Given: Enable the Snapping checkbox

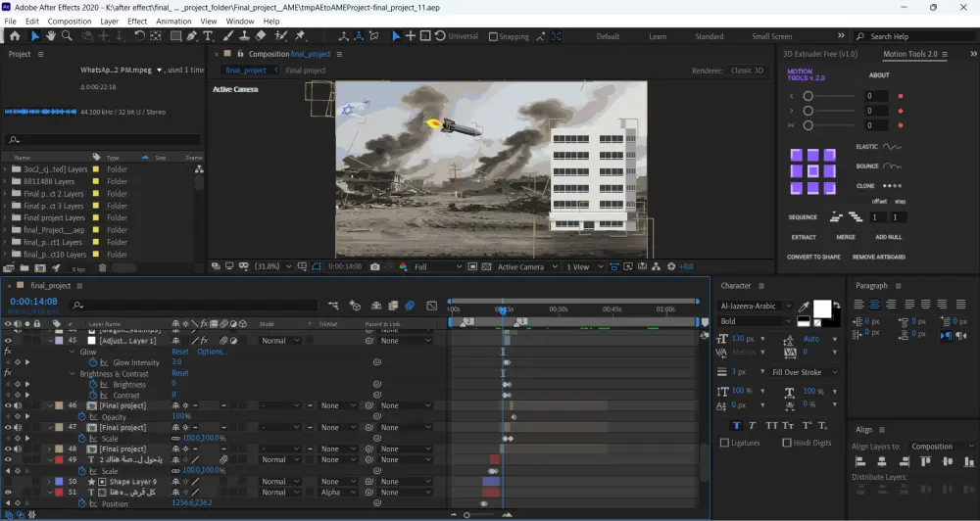Looking at the screenshot, I should point(493,36).
